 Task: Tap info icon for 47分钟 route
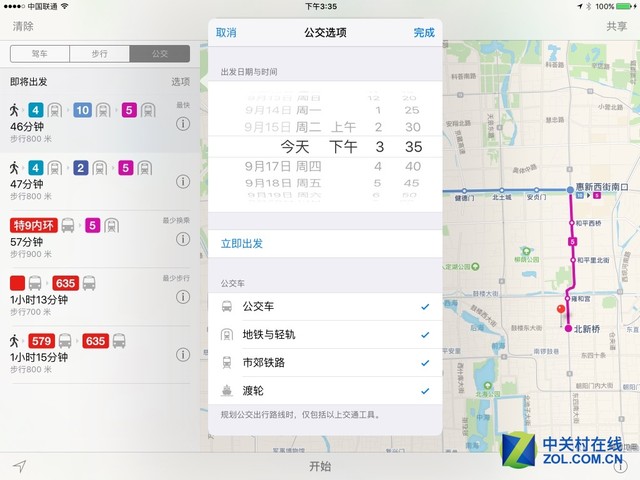click(183, 182)
